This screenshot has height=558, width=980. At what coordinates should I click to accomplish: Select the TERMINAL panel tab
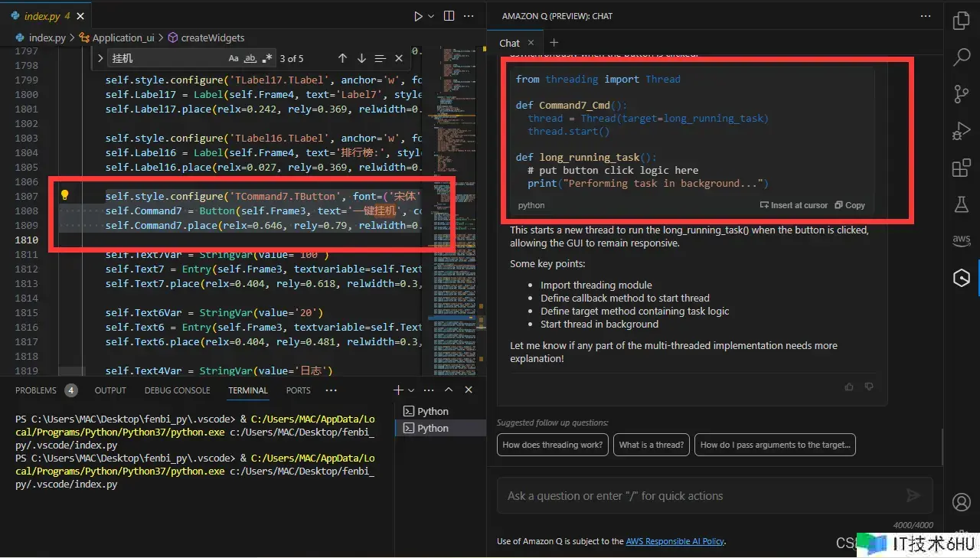(x=248, y=390)
